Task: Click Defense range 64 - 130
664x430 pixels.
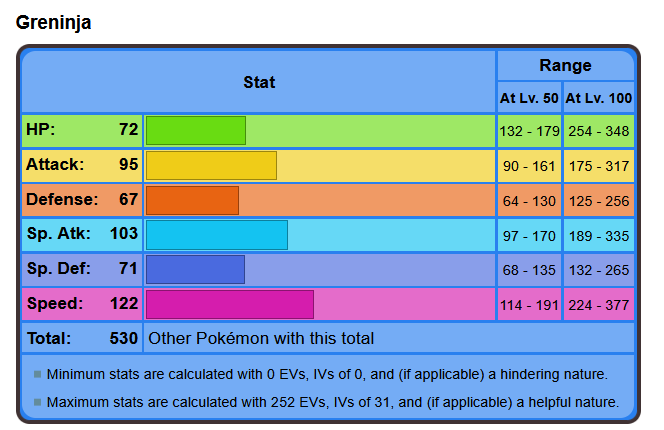Action: [529, 201]
